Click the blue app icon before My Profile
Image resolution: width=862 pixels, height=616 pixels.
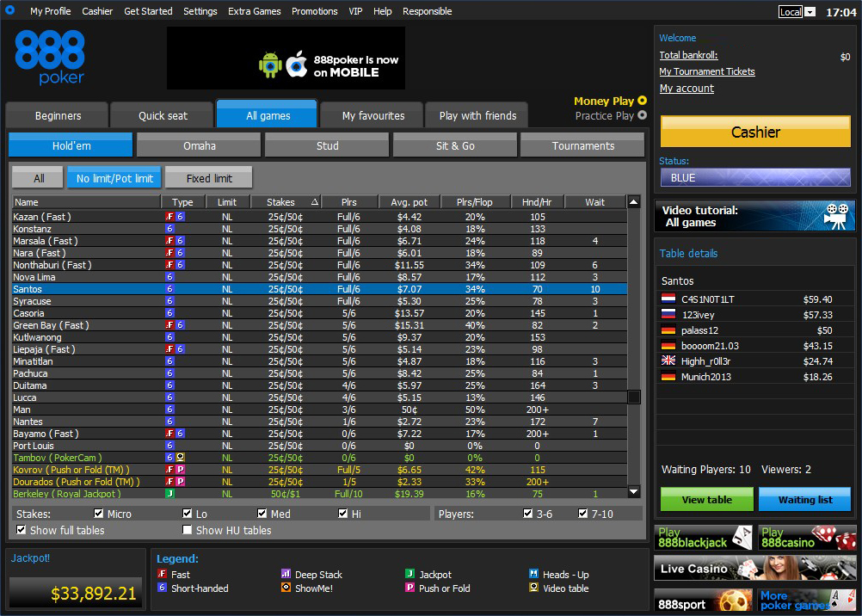point(9,10)
